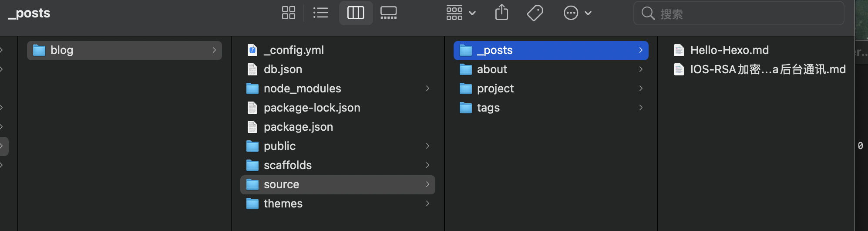Expand the project folder chevron
The height and width of the screenshot is (231, 868).
click(x=641, y=88)
